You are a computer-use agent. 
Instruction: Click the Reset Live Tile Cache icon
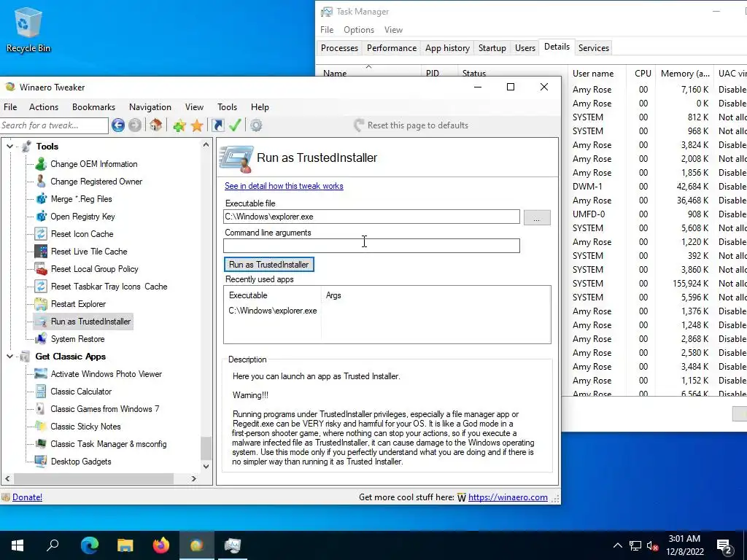coord(41,252)
